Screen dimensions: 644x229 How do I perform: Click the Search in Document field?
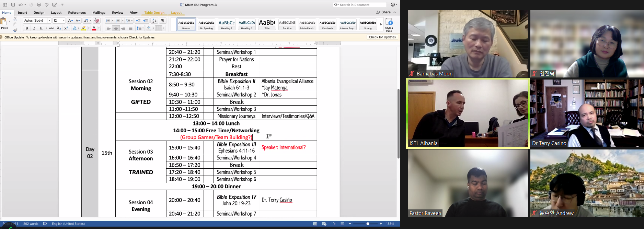pos(360,5)
